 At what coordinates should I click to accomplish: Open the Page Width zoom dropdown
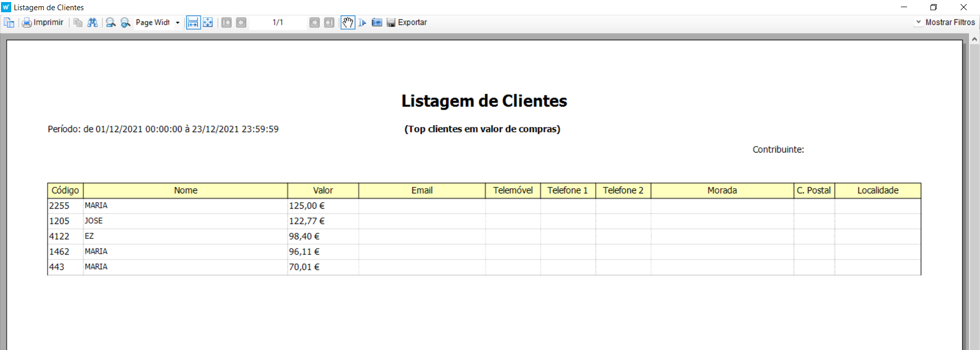click(178, 22)
